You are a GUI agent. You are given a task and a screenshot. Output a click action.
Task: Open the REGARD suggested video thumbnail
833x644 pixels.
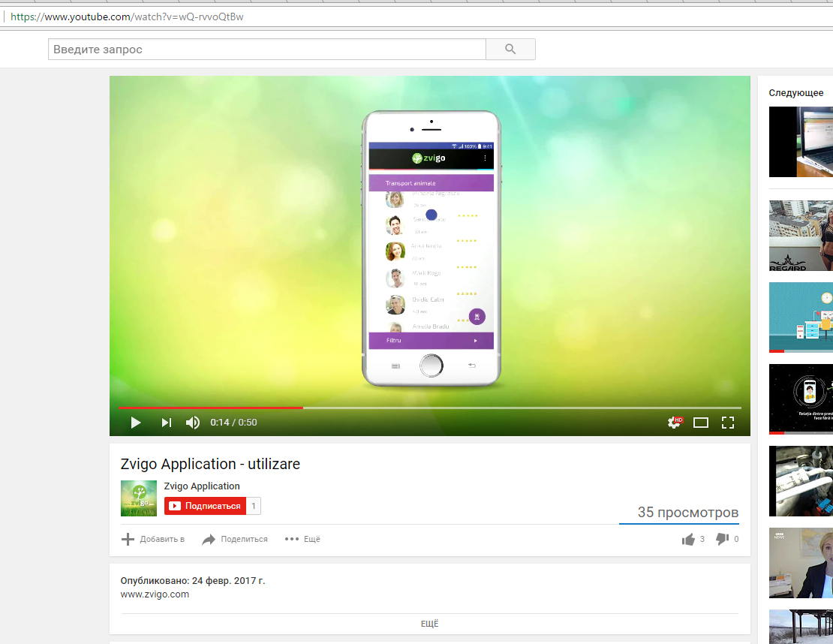pyautogui.click(x=801, y=236)
